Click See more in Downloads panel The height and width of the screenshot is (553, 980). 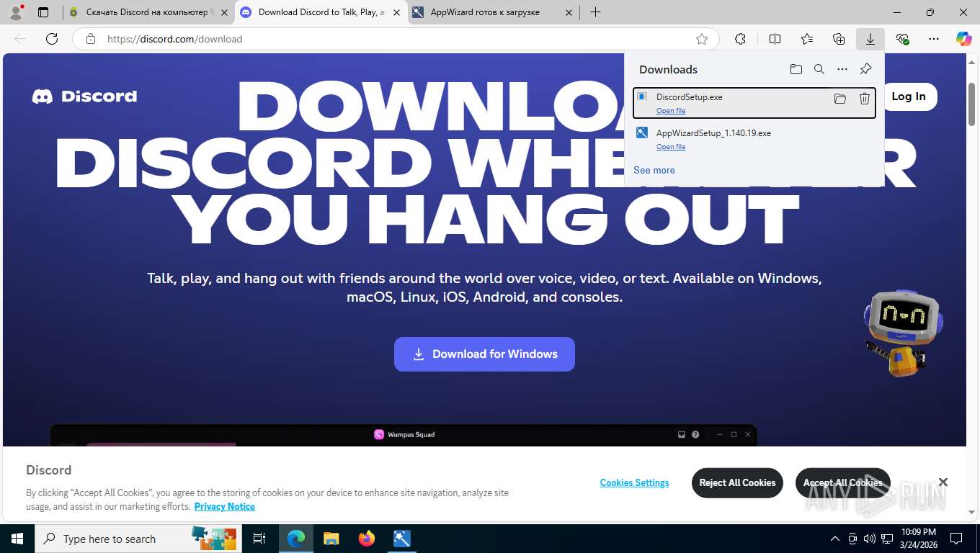(654, 171)
